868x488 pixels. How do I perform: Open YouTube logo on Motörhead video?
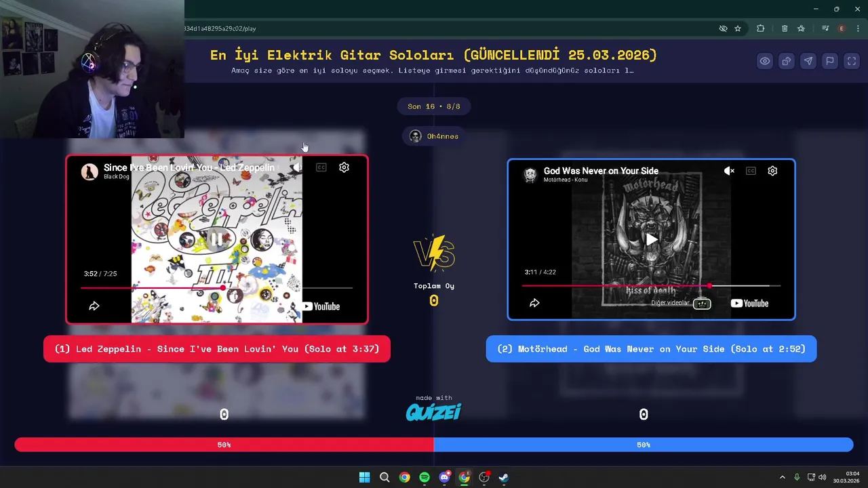tap(749, 303)
